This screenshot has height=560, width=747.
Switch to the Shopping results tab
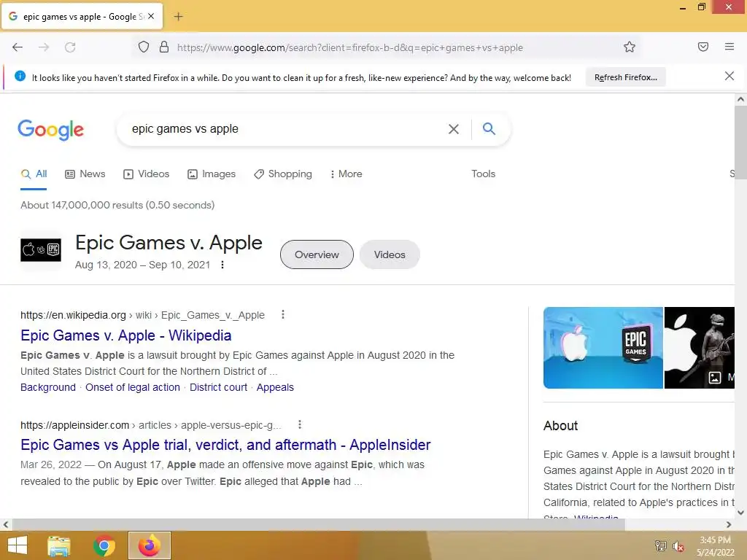tap(283, 174)
